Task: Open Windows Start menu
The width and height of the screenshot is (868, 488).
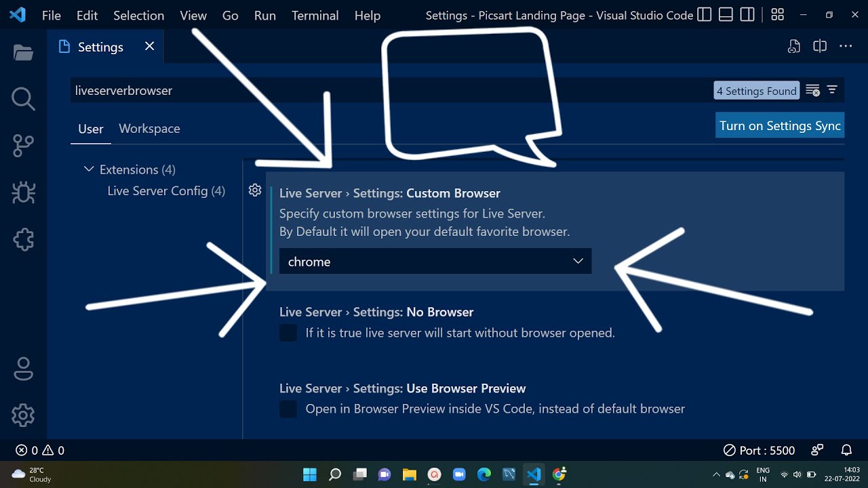Action: pyautogui.click(x=310, y=474)
